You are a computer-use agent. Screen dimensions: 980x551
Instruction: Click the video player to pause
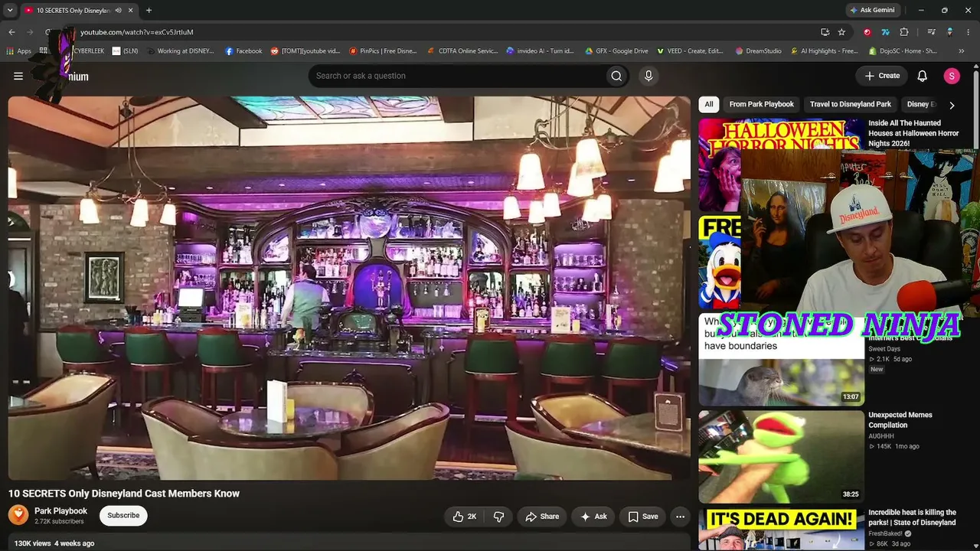pos(349,288)
